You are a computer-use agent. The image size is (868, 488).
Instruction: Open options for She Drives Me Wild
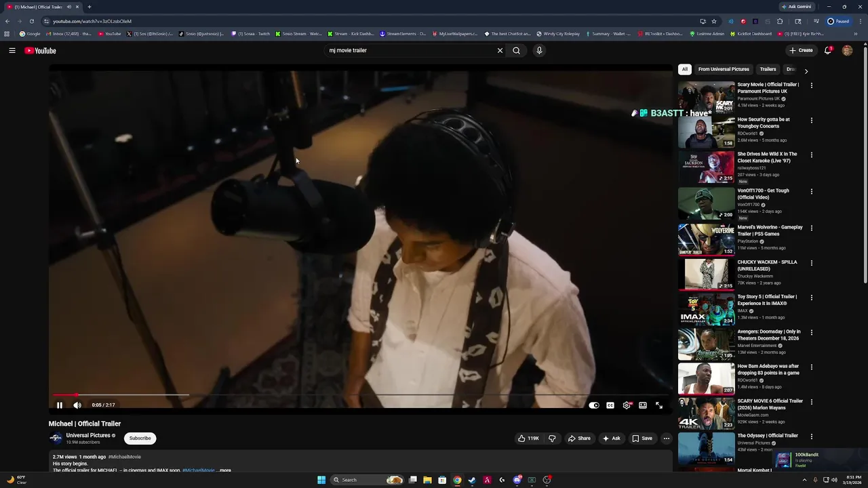pos(812,155)
